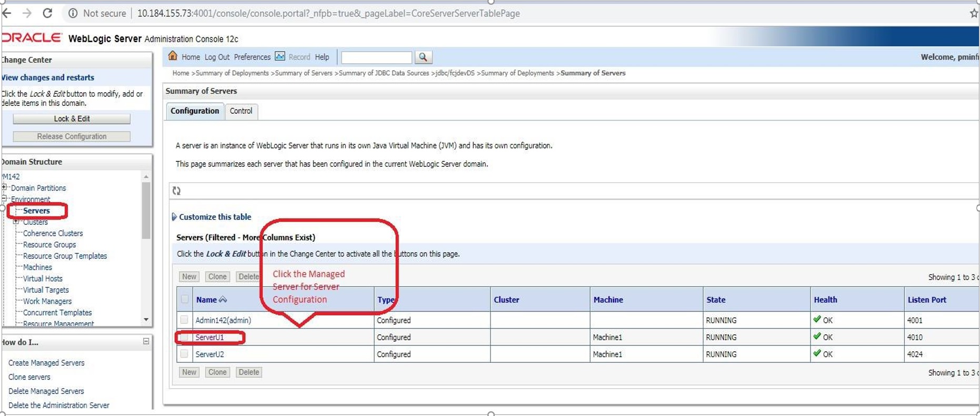Select Machines in Domain Structure
Viewport: 980px width, 416px height.
pos(37,268)
